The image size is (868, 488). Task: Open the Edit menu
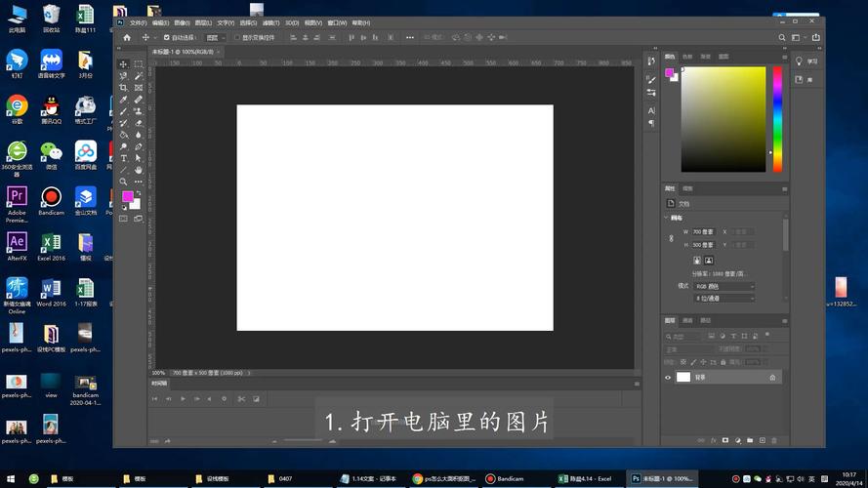[x=160, y=22]
